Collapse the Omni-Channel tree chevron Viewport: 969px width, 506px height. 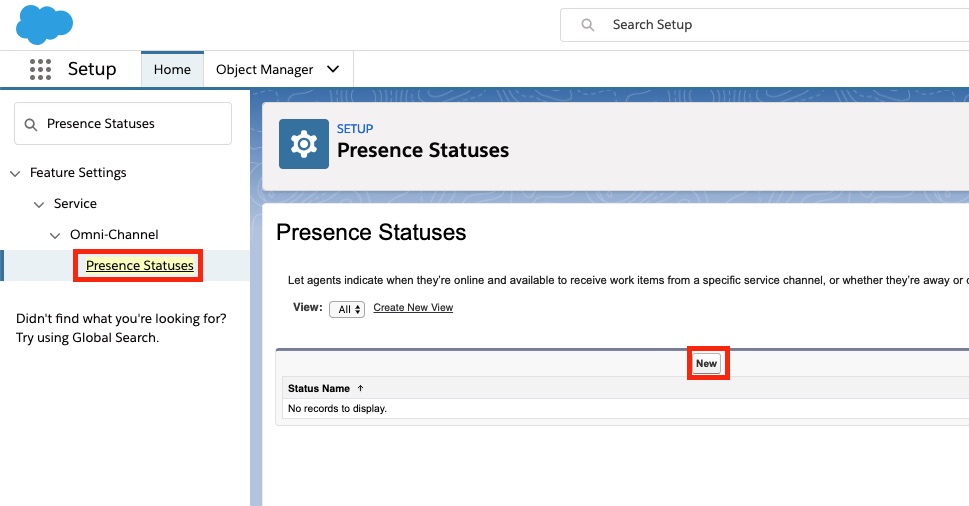55,235
